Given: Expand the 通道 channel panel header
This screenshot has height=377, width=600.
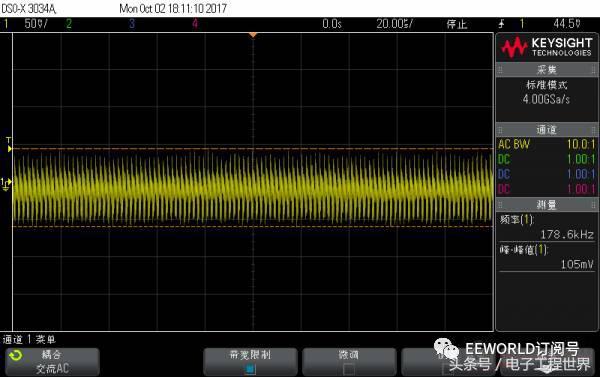Looking at the screenshot, I should click(x=547, y=130).
